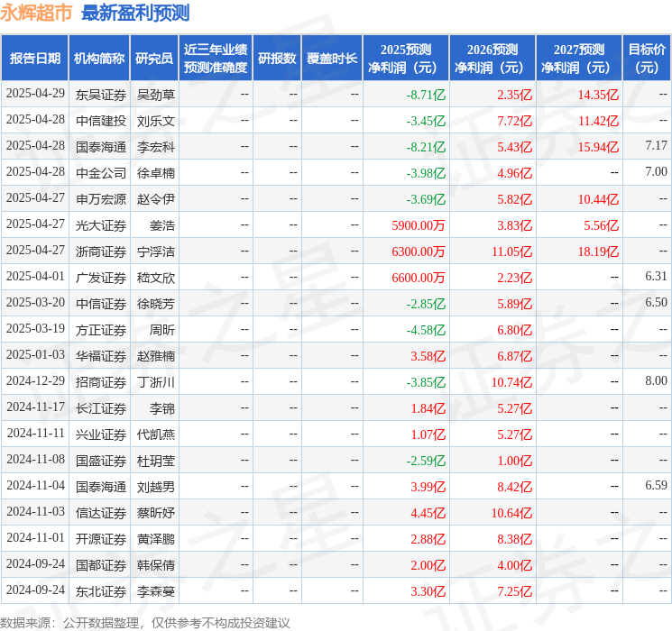Click the 15.94亿 2027 forecast value
Viewport: 672px width, 631px height.
coord(598,147)
